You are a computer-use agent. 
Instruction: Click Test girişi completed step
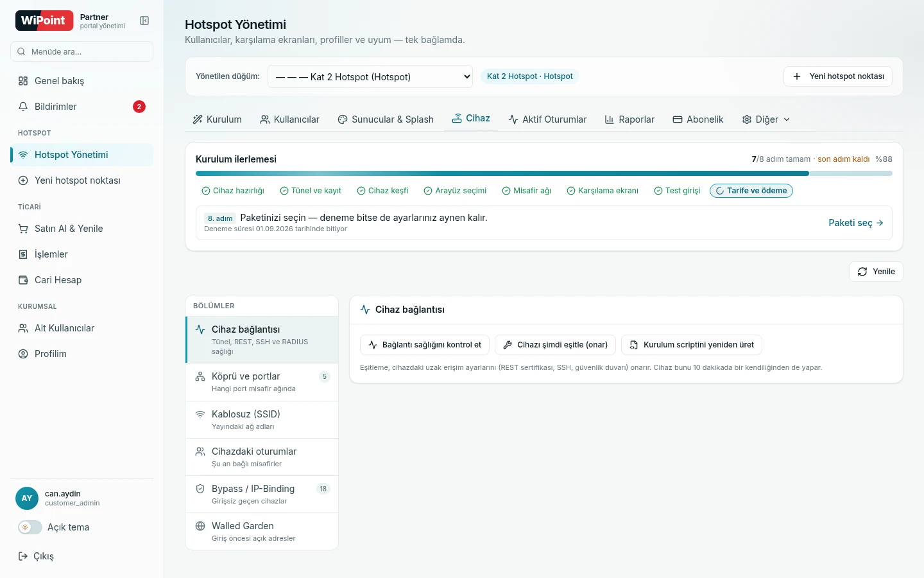coord(677,191)
